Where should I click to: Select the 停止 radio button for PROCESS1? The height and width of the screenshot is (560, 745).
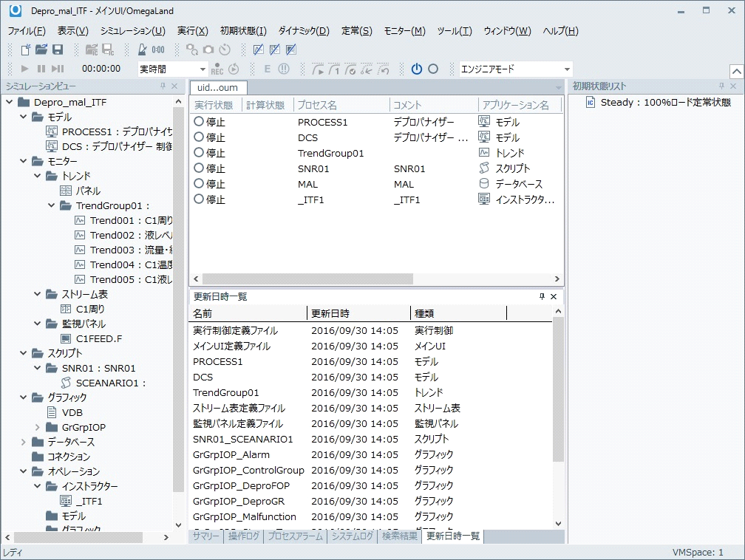(x=197, y=122)
